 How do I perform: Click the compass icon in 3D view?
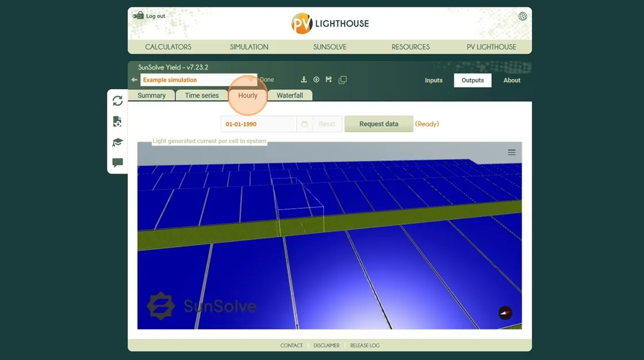[x=505, y=313]
